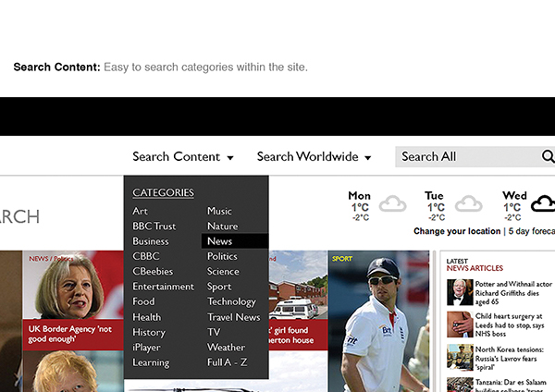Open the Travel News category
555x392 pixels.
(234, 317)
